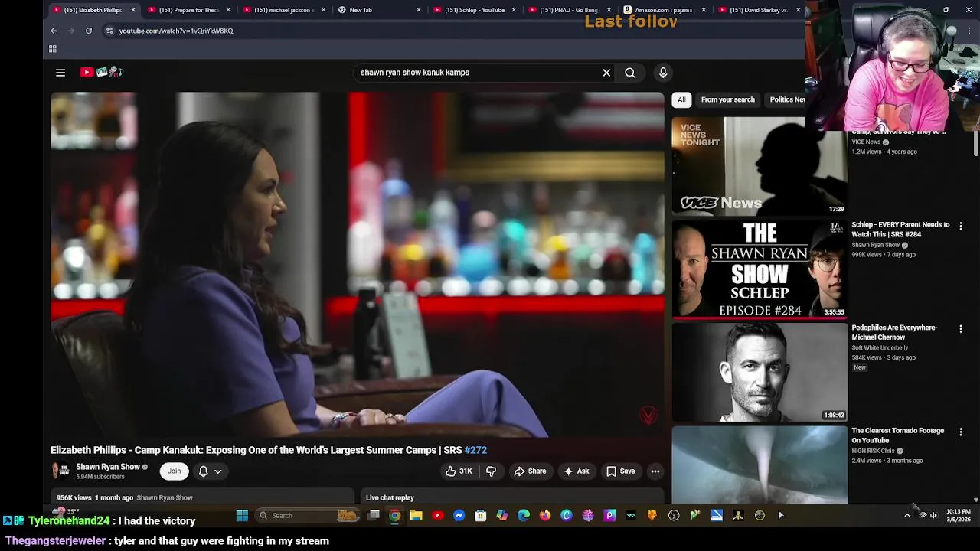Open Clearest Tornado Footage title
This screenshot has width=980, height=551.
[897, 435]
